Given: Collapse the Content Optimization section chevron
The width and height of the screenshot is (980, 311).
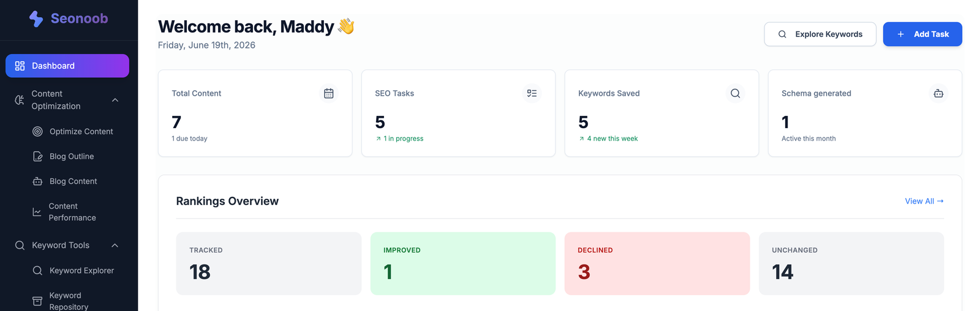Looking at the screenshot, I should (x=115, y=100).
